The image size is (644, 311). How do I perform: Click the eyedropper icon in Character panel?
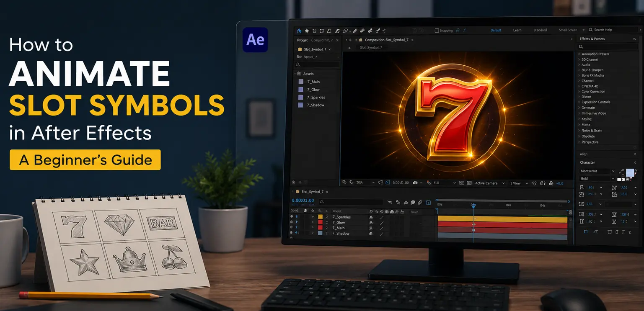tap(621, 171)
